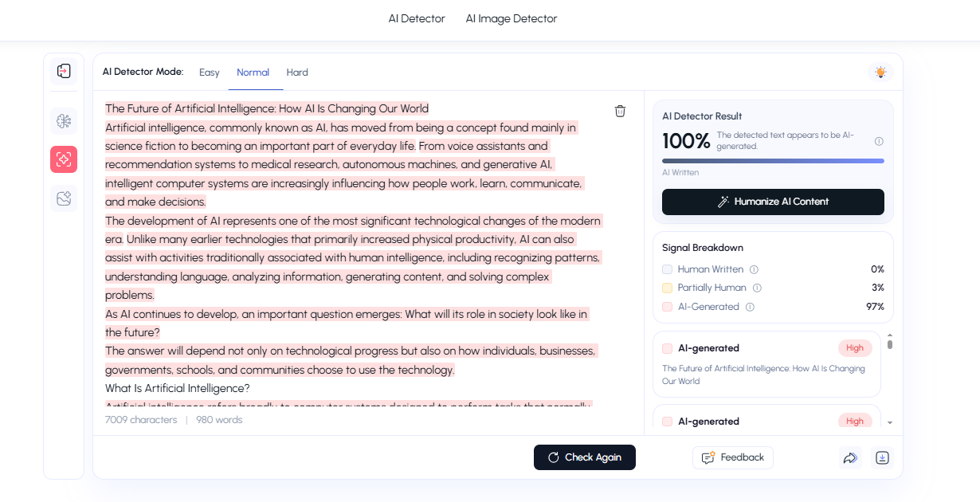Viewport: 980px width, 502px height.
Task: Click the essay title line in text area
Action: click(x=267, y=108)
